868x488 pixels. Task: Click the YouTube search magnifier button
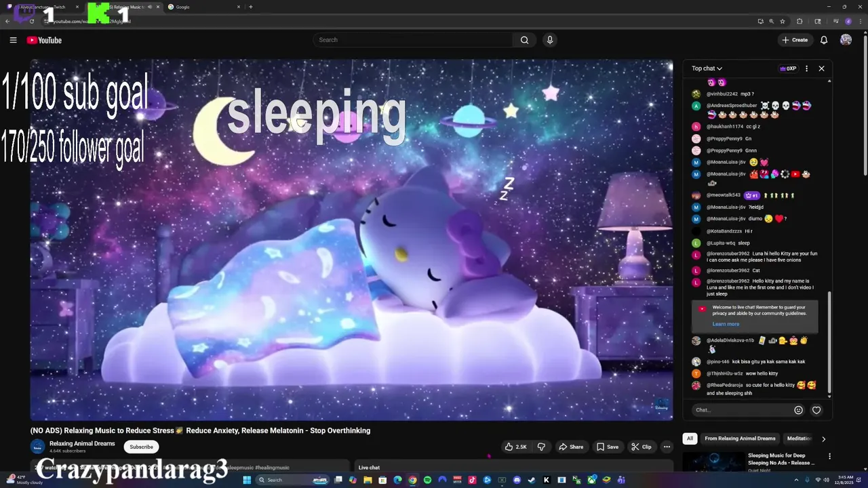tap(524, 40)
